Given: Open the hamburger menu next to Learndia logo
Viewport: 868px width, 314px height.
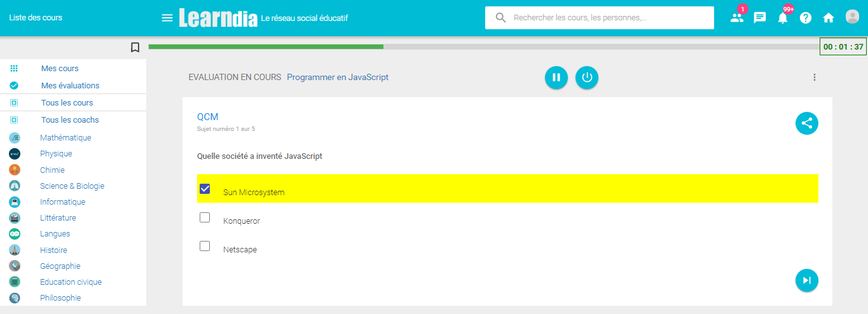Looking at the screenshot, I should (x=167, y=18).
